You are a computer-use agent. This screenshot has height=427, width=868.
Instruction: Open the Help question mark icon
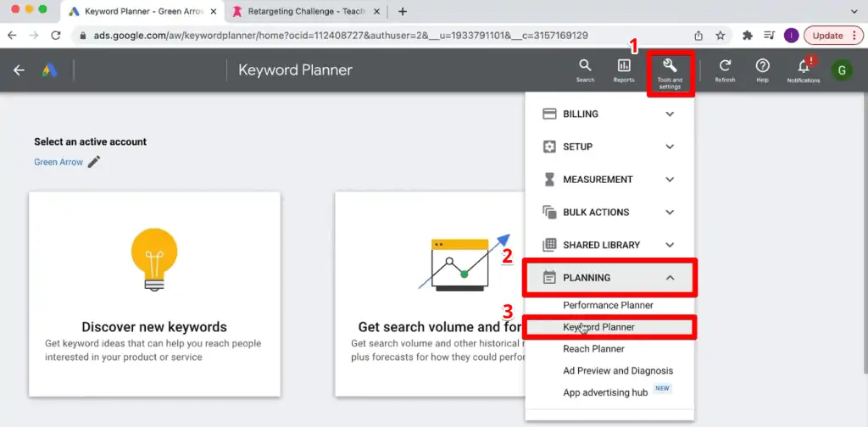[x=763, y=66]
